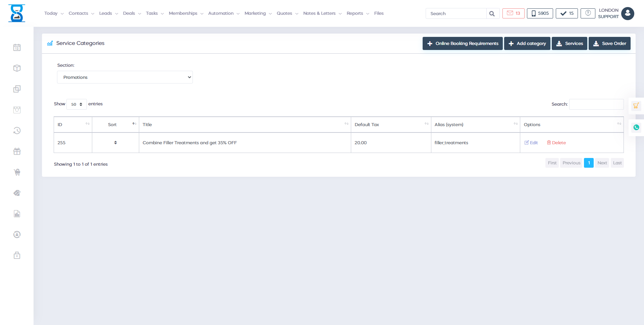Open the help question mark icon
Image resolution: width=644 pixels, height=325 pixels.
588,13
